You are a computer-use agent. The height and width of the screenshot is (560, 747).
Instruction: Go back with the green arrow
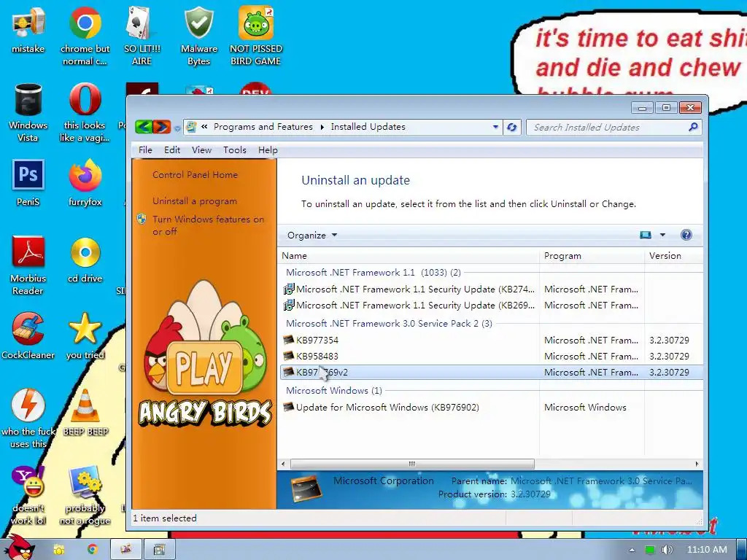pos(144,127)
